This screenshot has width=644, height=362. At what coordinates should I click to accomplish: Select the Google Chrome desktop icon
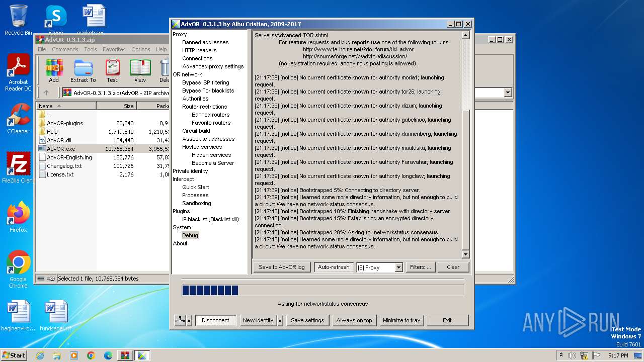pos(18,269)
